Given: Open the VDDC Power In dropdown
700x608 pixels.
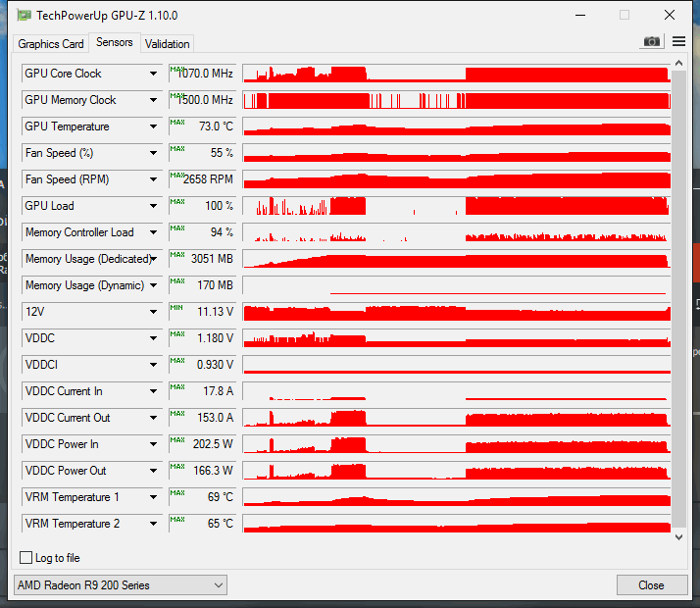Looking at the screenshot, I should [x=153, y=444].
